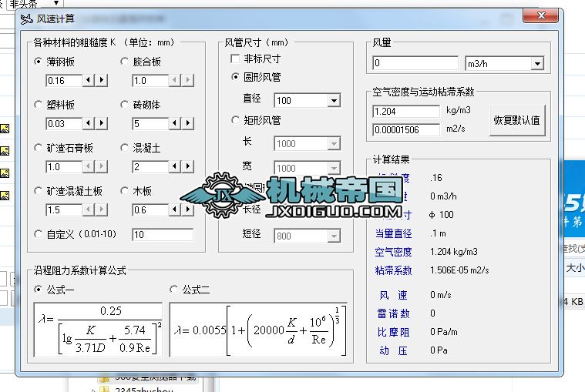Decrease the 混凝土 value 2
The height and width of the screenshot is (392, 585).
pos(175,166)
